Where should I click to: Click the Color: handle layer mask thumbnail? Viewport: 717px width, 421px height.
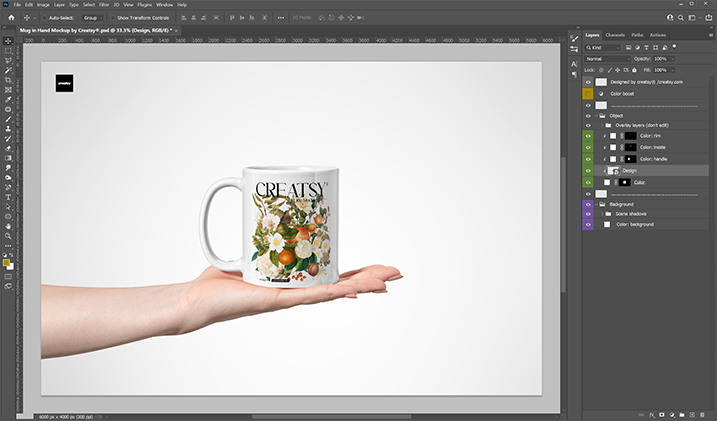coord(631,159)
